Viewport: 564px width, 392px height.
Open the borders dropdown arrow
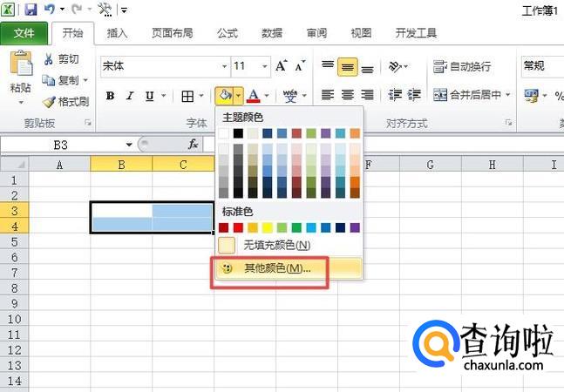pos(201,96)
